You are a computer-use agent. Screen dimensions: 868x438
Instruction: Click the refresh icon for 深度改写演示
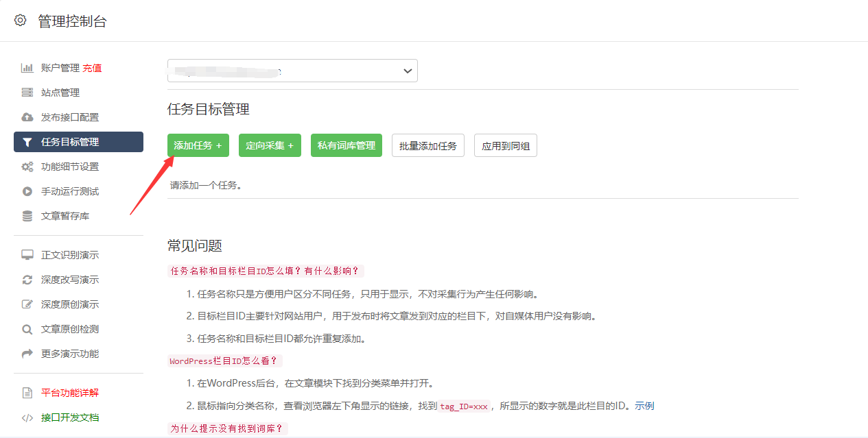click(x=27, y=280)
